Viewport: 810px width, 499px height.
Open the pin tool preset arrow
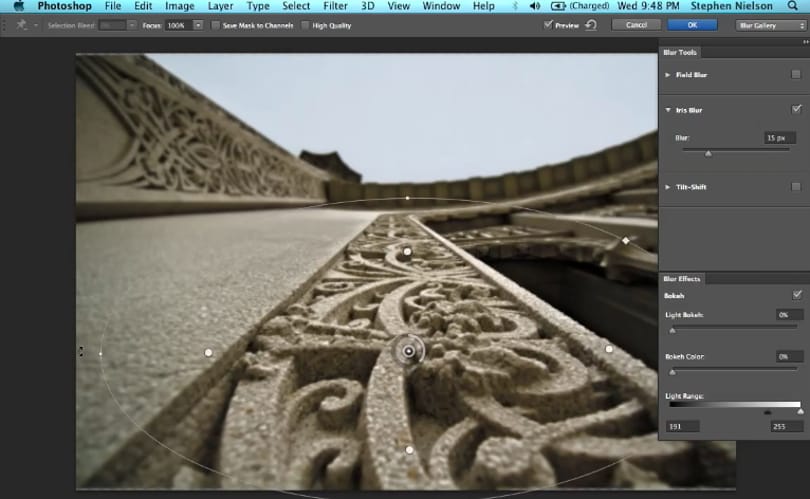tap(36, 25)
